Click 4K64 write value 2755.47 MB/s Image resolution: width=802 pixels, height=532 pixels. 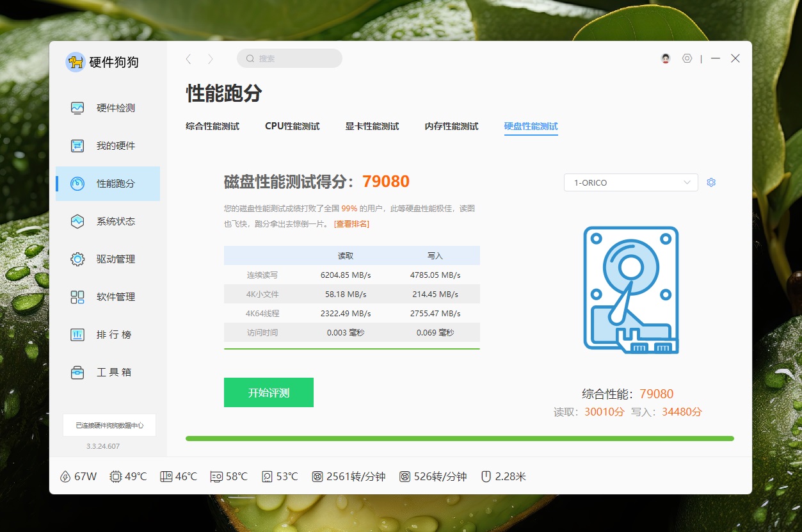(435, 314)
